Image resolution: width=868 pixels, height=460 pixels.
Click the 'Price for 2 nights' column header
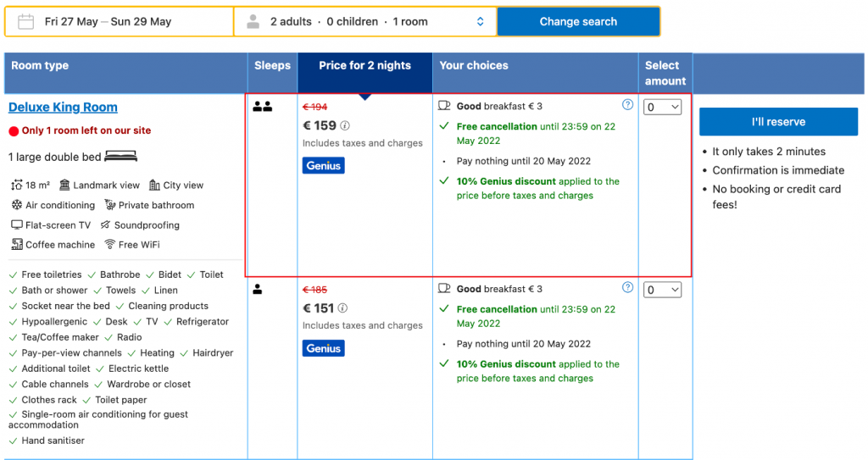click(x=364, y=66)
